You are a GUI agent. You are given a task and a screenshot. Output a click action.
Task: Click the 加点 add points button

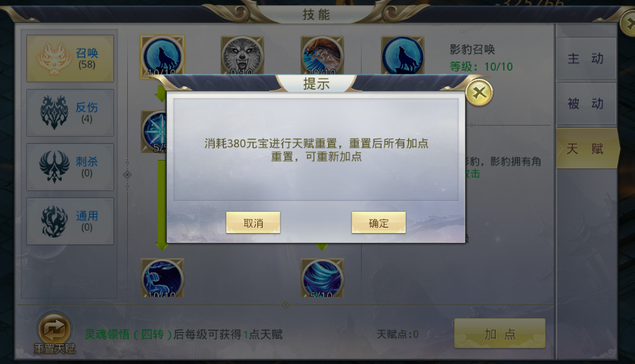point(499,334)
